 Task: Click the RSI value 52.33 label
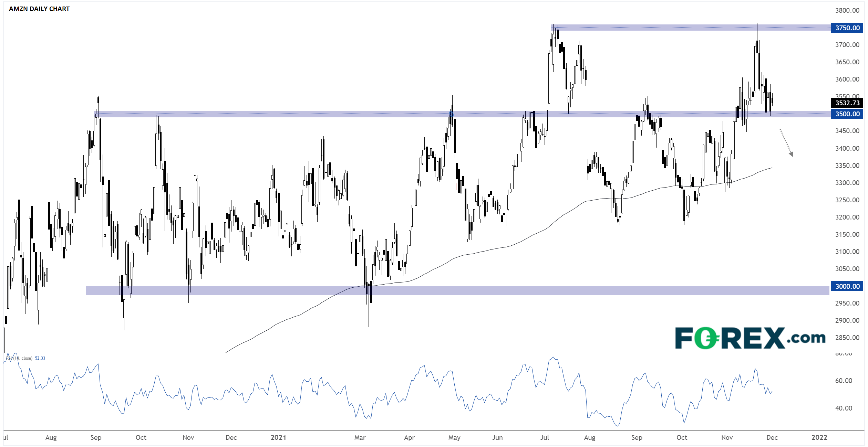pyautogui.click(x=40, y=358)
